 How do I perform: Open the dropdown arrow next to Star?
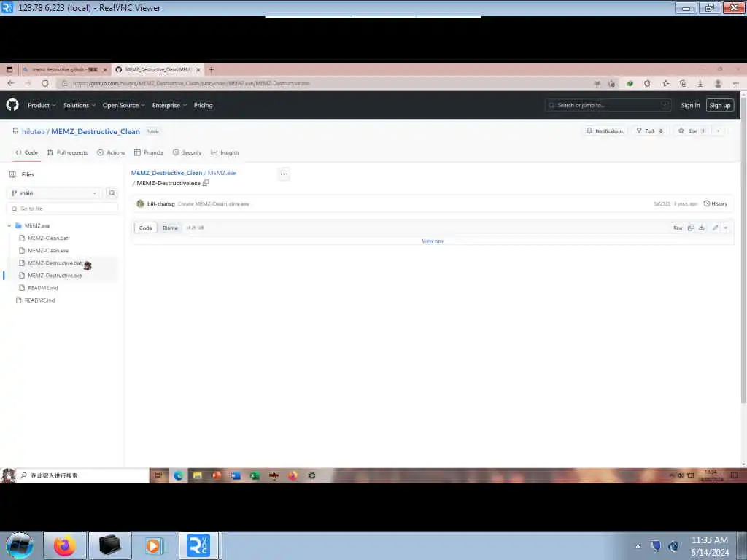pos(718,131)
